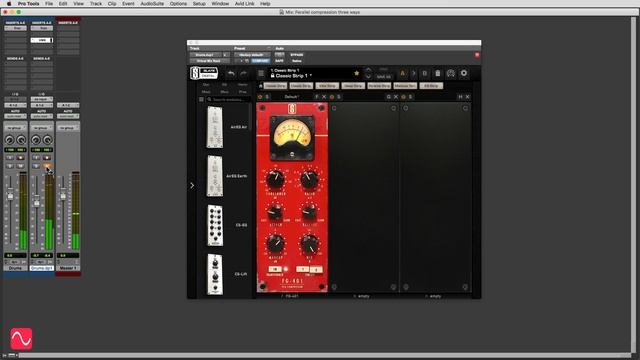Expand the module browser side arrow

tap(192, 185)
